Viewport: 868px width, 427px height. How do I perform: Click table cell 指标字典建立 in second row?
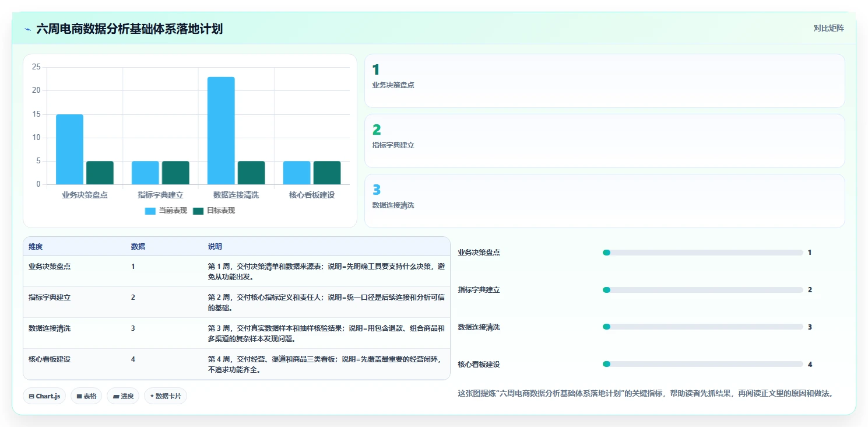coord(50,297)
